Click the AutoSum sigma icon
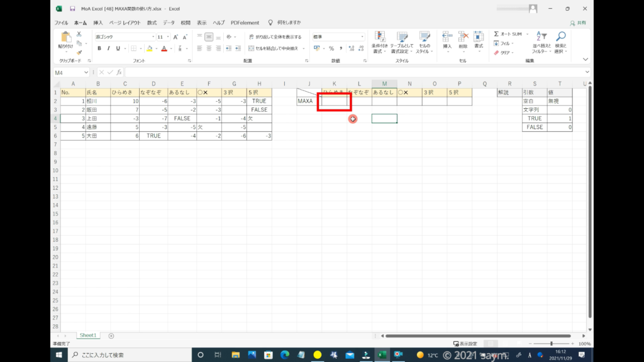 (x=496, y=34)
